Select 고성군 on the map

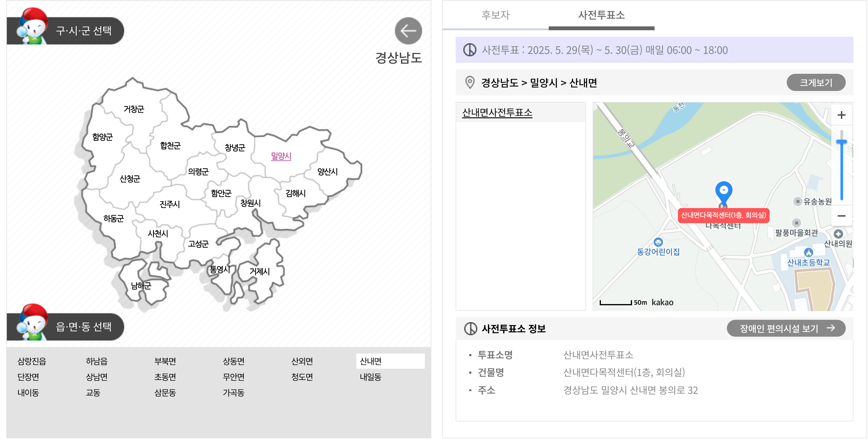(198, 244)
